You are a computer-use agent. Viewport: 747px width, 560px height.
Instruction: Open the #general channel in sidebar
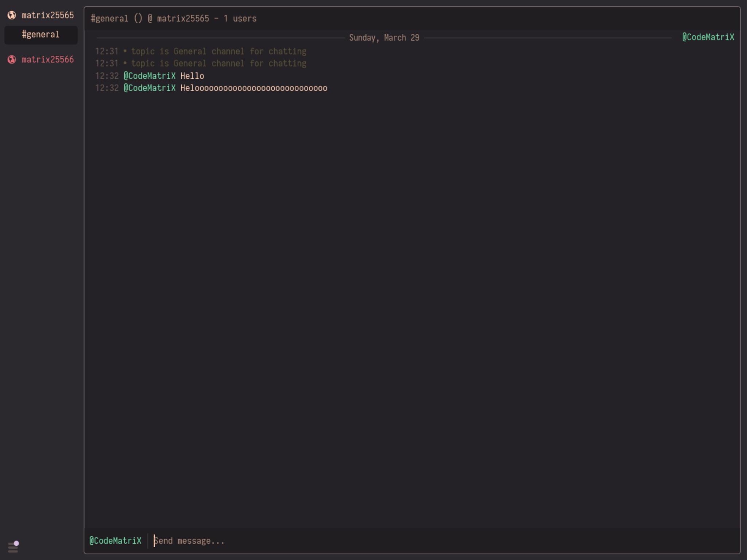pos(41,35)
